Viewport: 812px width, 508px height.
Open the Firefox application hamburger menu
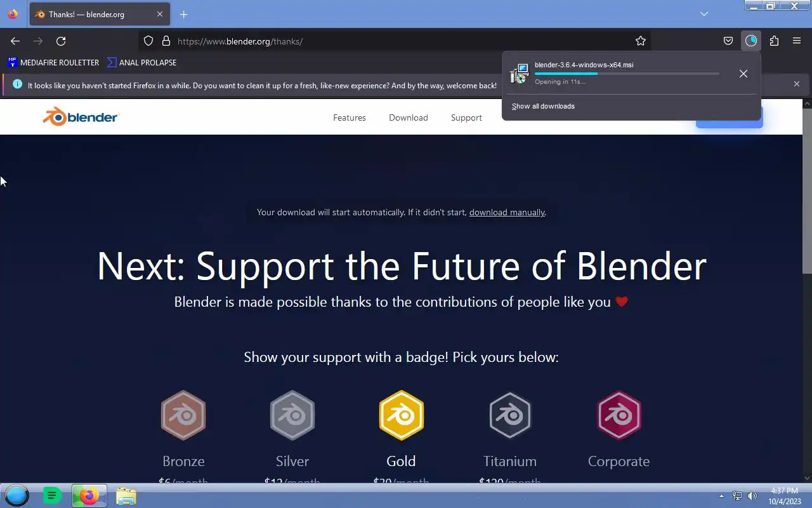pyautogui.click(x=797, y=41)
